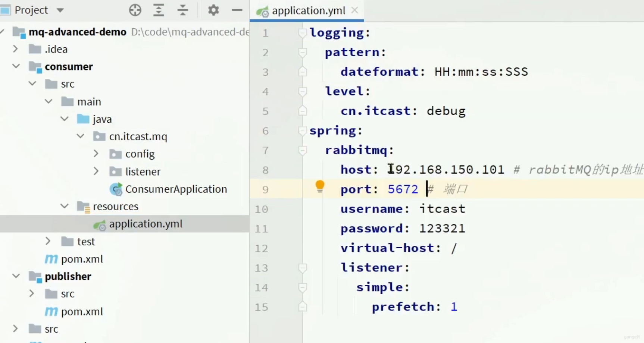Image resolution: width=644 pixels, height=343 pixels.
Task: Expand the root-level src folder
Action: tap(16, 329)
